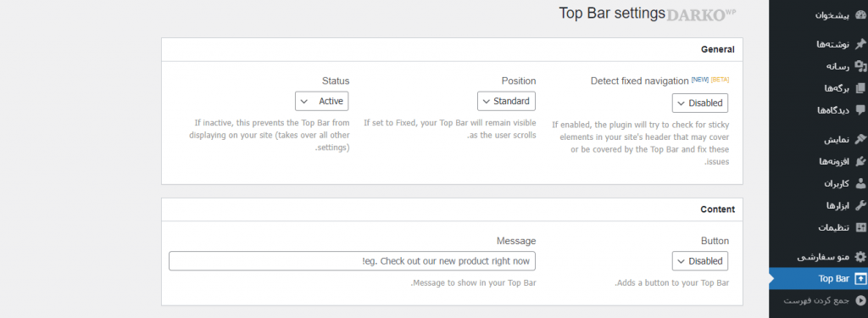Expand the Detect fixed navigation dropdown
868x318 pixels.
tap(700, 103)
